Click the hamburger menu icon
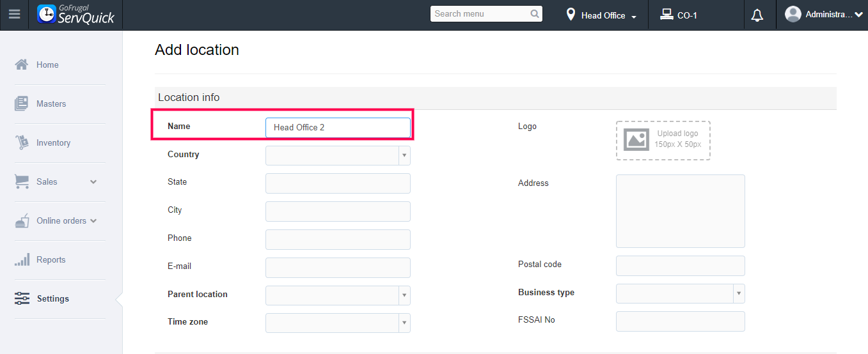868x354 pixels. click(14, 14)
